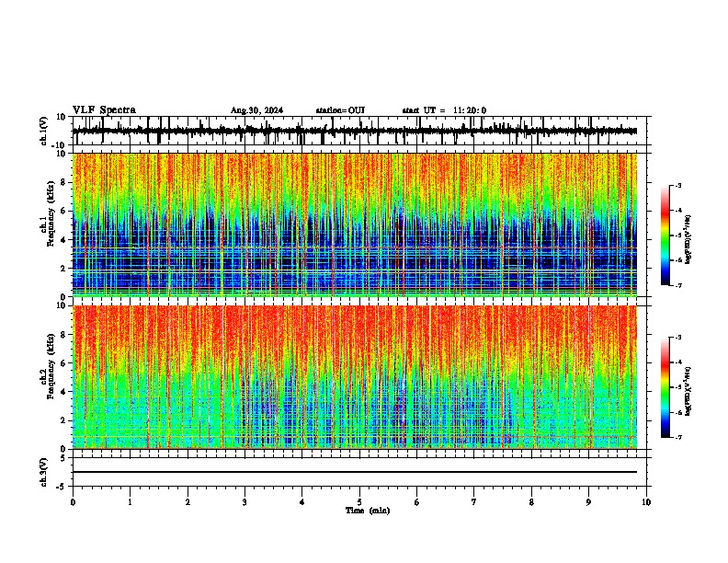Click the "-7" label on the ch.2 colorbar
This screenshot has width=728, height=563.
pyautogui.click(x=677, y=437)
